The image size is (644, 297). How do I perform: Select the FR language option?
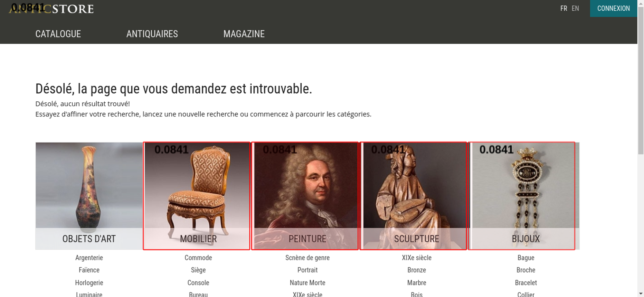(x=563, y=8)
